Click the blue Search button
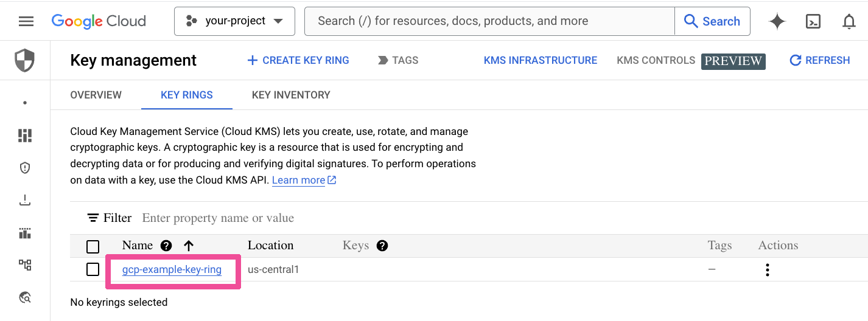The width and height of the screenshot is (868, 321). 712,21
